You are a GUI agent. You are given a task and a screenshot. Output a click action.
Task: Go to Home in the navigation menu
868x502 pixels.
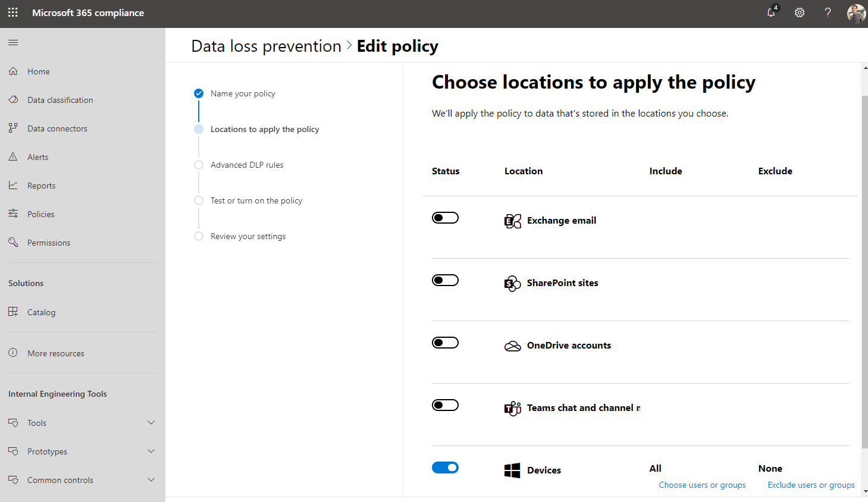(x=37, y=71)
